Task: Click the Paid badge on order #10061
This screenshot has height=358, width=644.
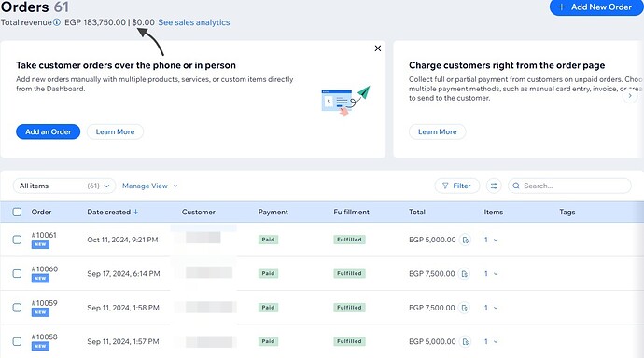Action: pyautogui.click(x=268, y=240)
